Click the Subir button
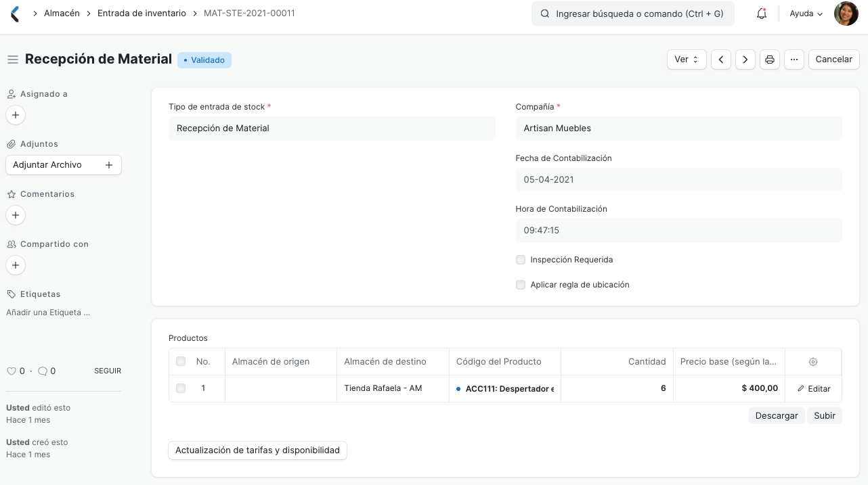868x485 pixels. click(x=825, y=416)
